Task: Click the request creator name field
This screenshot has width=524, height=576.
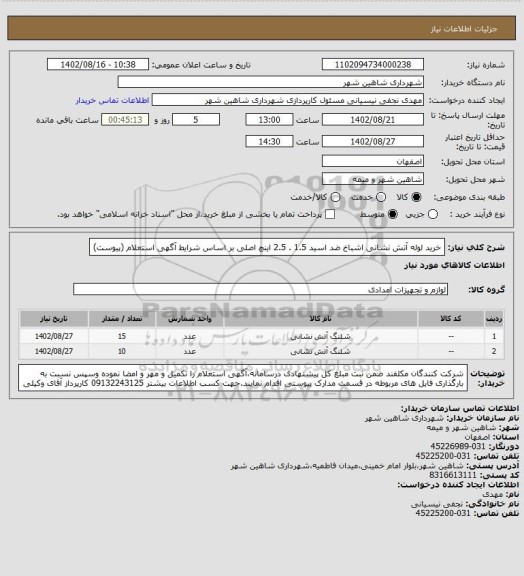Action: tap(288, 100)
